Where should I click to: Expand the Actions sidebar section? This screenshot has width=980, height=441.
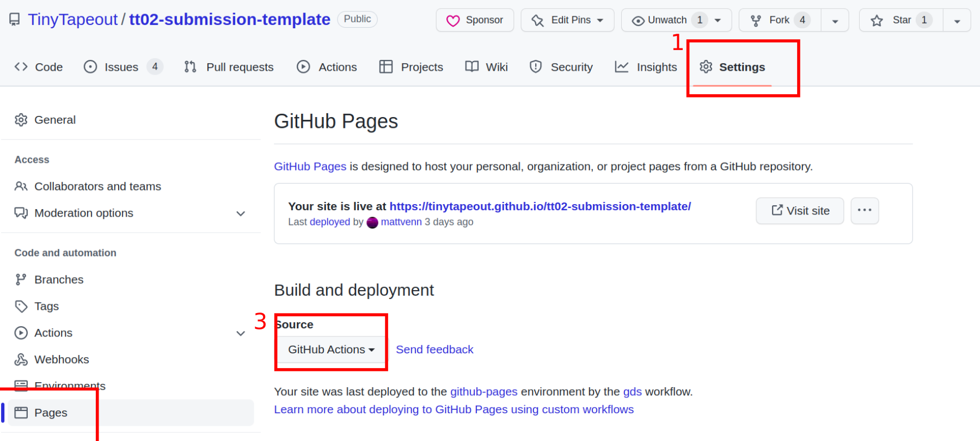[241, 333]
